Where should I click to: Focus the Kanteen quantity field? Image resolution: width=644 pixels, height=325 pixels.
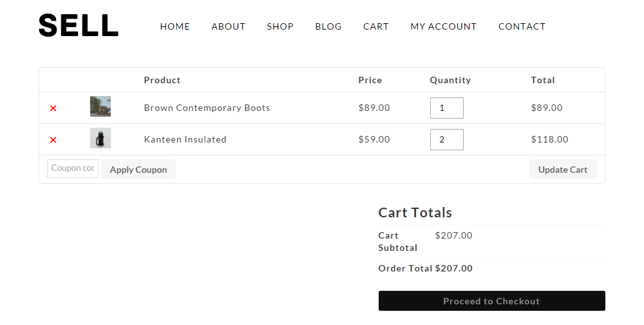(446, 139)
